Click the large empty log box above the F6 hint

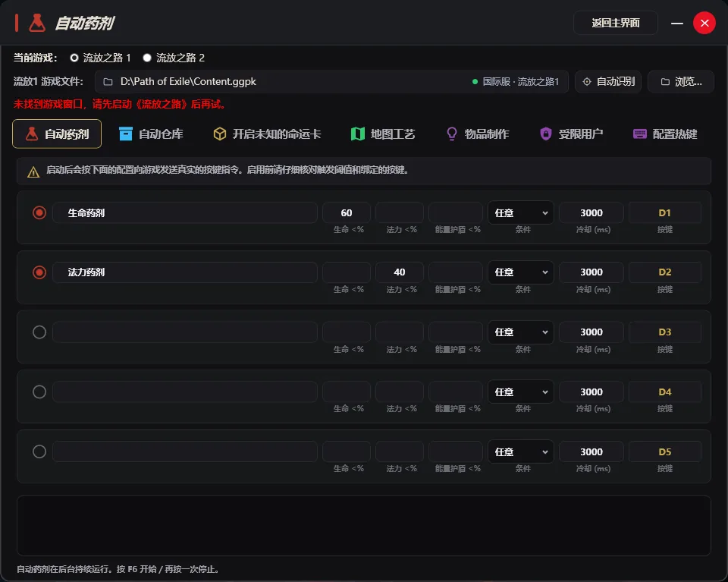[x=364, y=526]
